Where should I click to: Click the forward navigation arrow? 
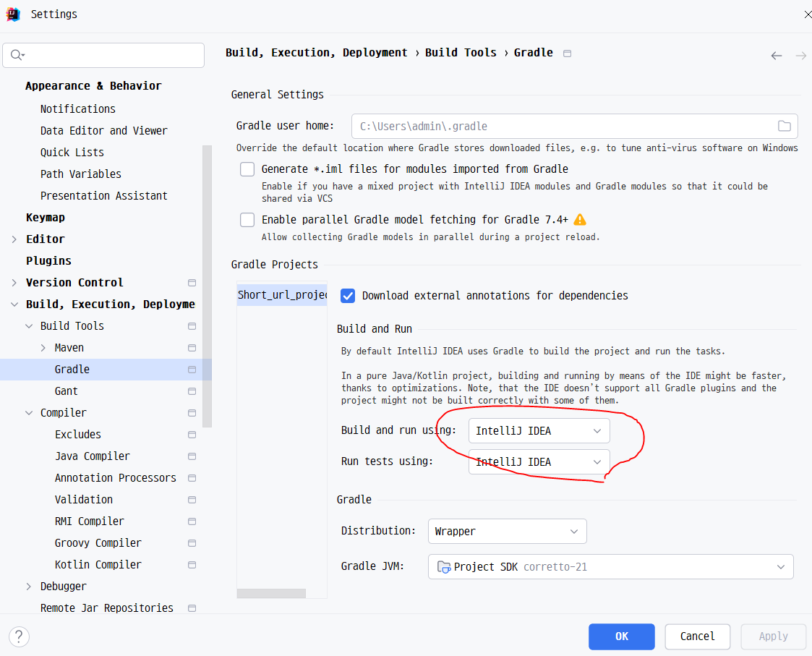(x=800, y=56)
